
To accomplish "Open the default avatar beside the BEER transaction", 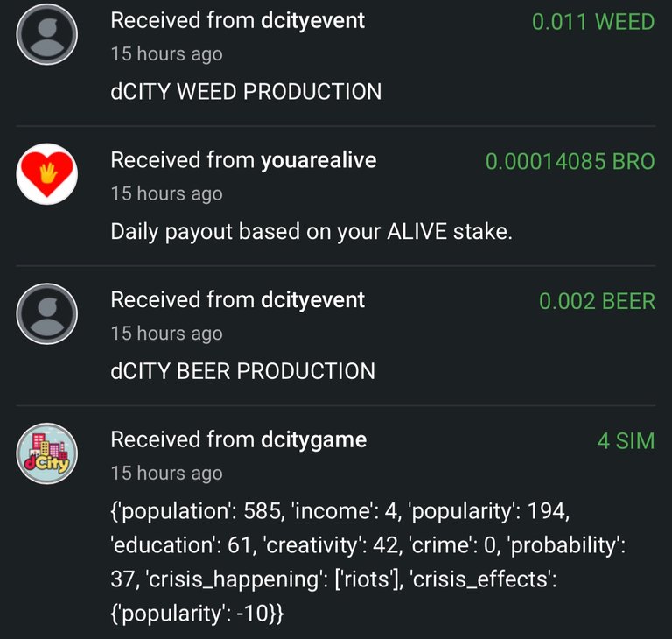I will tap(46, 314).
